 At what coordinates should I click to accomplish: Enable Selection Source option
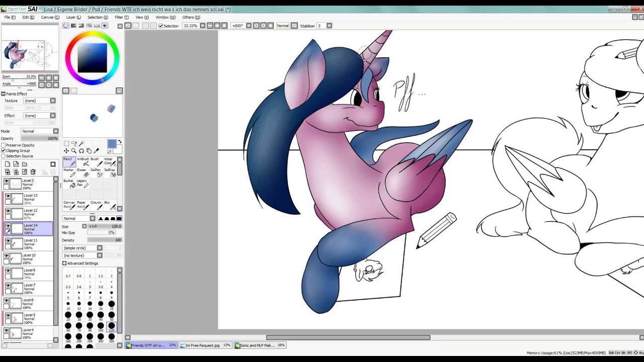click(4, 156)
